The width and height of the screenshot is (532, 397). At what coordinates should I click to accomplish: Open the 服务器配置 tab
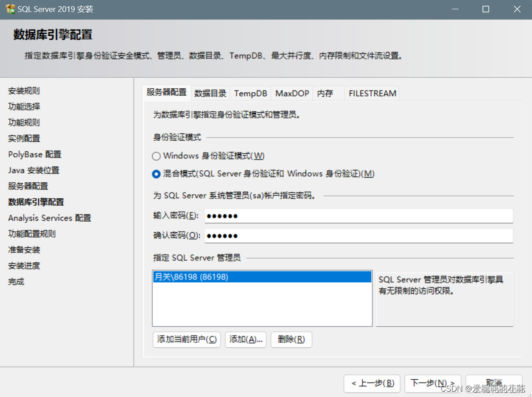(167, 93)
